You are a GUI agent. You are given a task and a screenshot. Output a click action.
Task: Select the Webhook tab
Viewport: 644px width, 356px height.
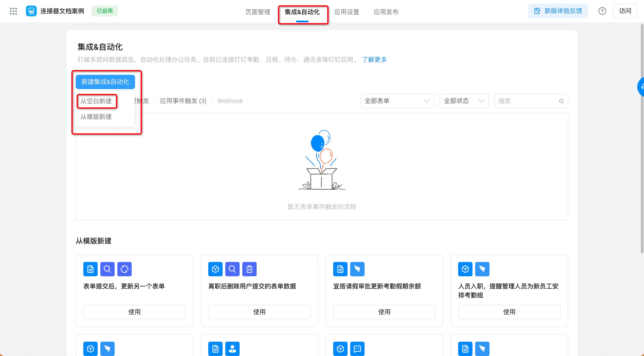coord(230,101)
